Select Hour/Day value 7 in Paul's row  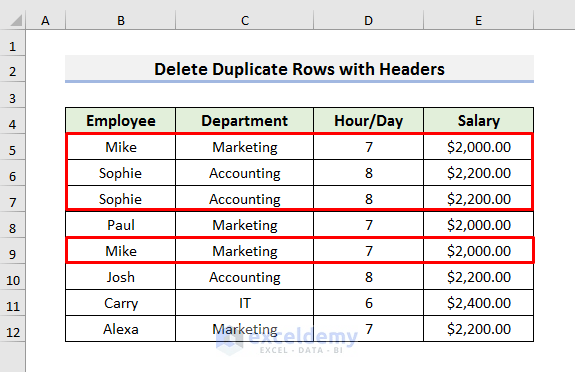[x=369, y=225]
